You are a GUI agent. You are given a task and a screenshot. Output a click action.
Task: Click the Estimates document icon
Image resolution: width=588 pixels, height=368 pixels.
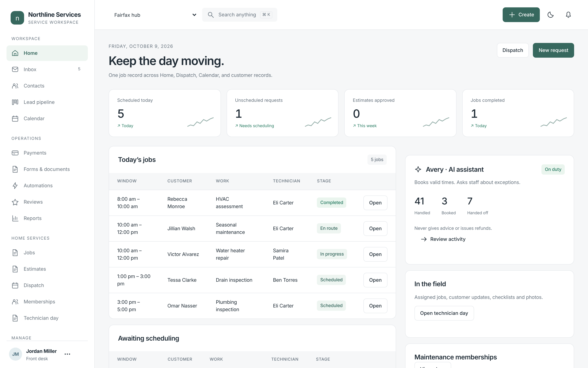pos(15,269)
